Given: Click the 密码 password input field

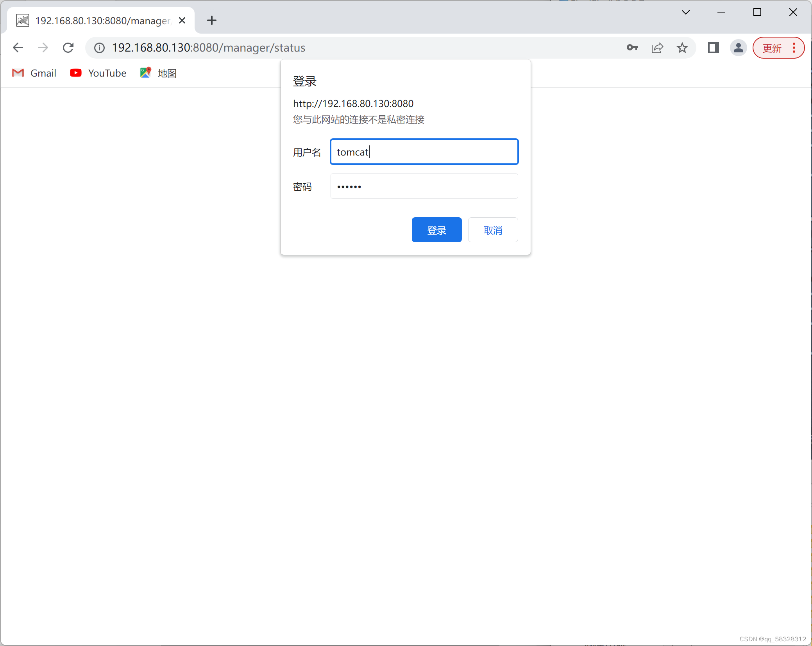Looking at the screenshot, I should tap(424, 186).
